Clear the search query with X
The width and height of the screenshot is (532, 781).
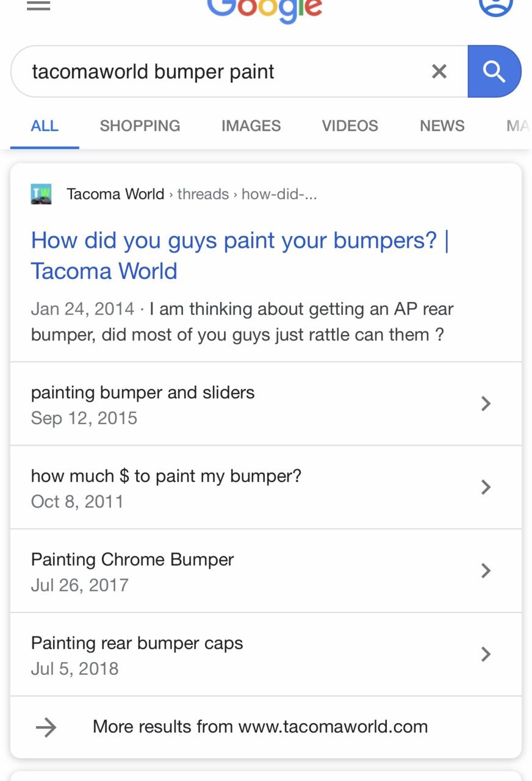coord(439,71)
